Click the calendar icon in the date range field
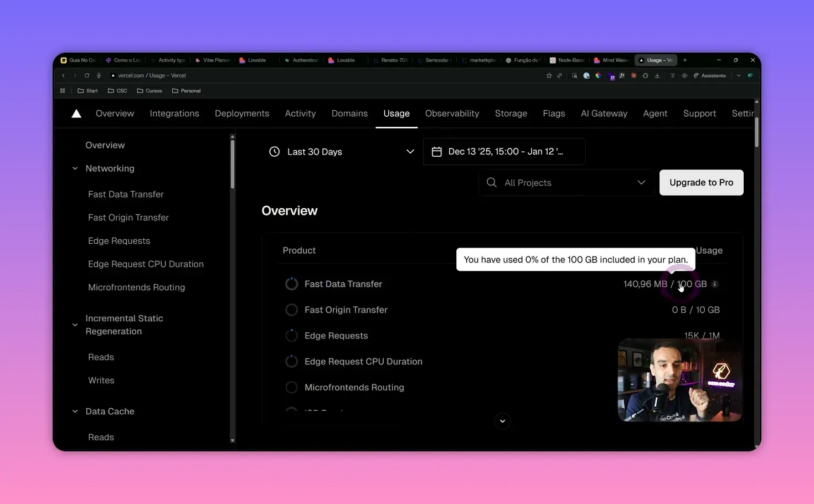Image resolution: width=814 pixels, height=504 pixels. (436, 152)
